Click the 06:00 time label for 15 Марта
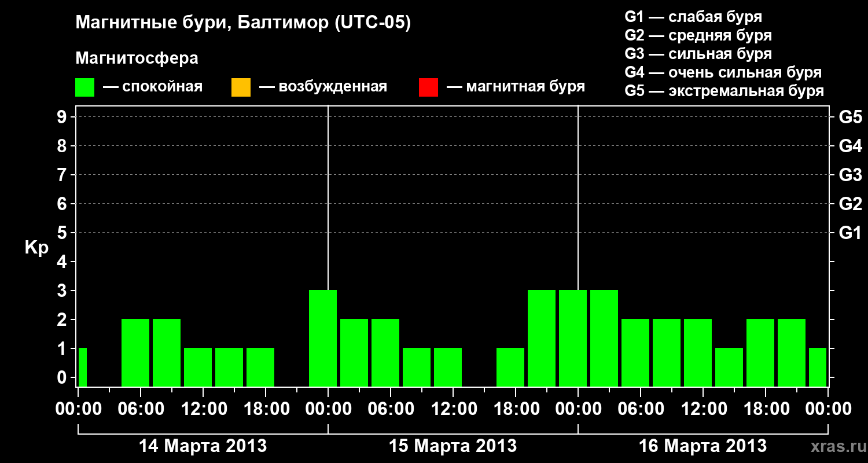The image size is (868, 463). tap(391, 409)
